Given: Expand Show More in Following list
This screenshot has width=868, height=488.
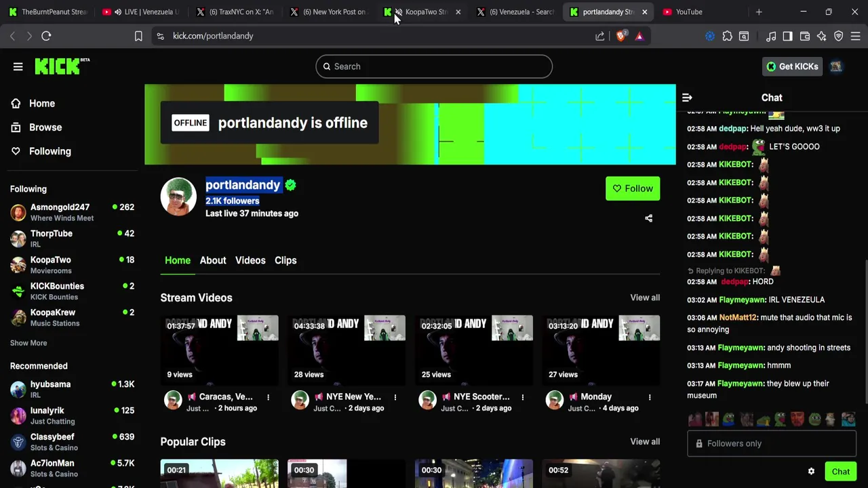Looking at the screenshot, I should coord(28,343).
